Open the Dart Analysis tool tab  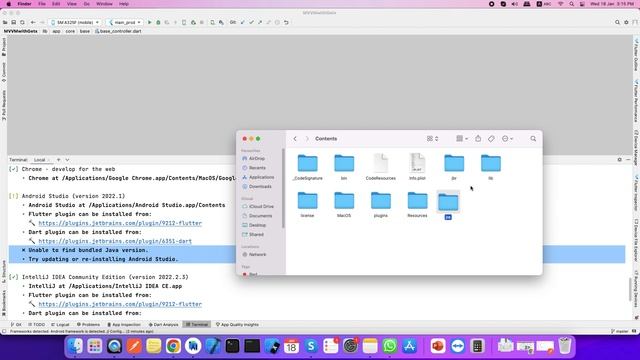click(163, 324)
